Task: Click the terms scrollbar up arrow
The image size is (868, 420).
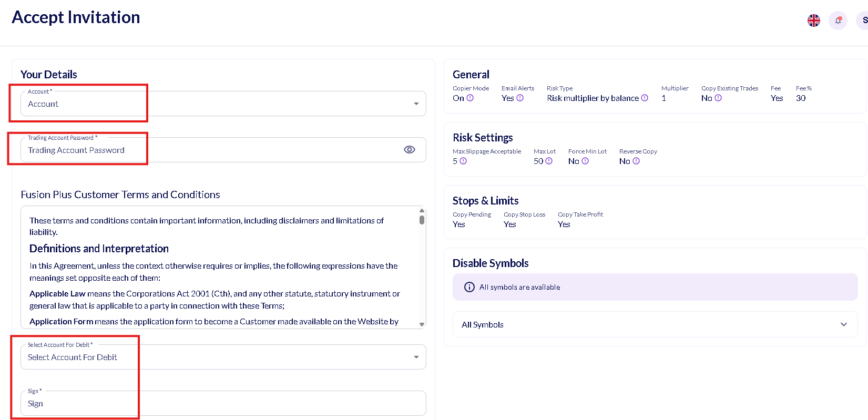Action: tap(422, 210)
